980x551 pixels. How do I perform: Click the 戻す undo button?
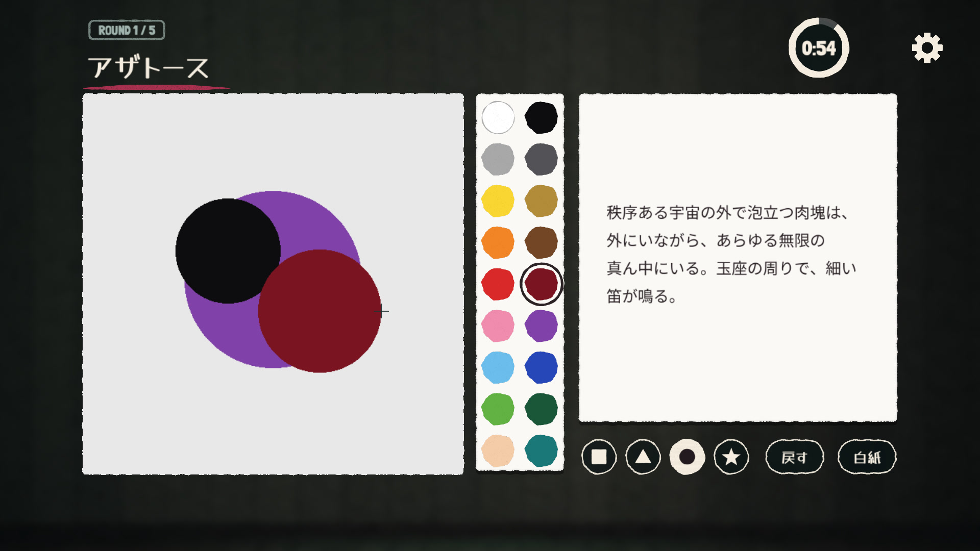pyautogui.click(x=795, y=457)
